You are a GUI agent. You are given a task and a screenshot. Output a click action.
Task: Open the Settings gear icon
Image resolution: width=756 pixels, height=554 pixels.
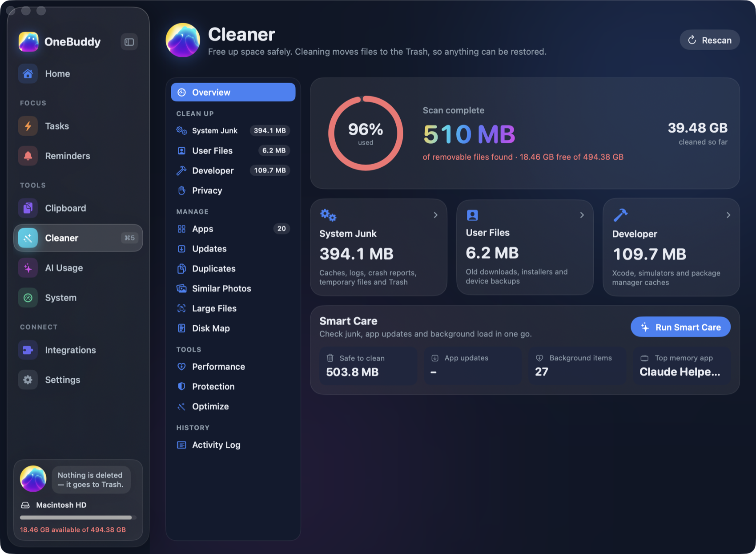(x=28, y=380)
